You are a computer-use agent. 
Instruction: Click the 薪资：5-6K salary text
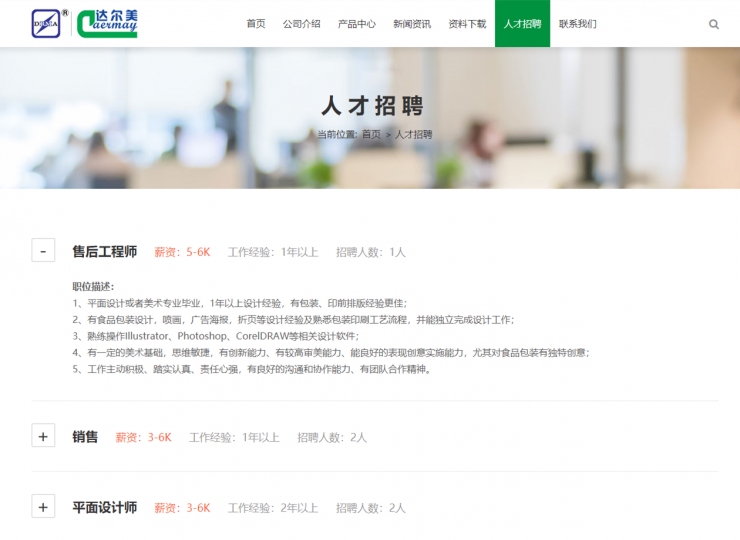click(182, 252)
